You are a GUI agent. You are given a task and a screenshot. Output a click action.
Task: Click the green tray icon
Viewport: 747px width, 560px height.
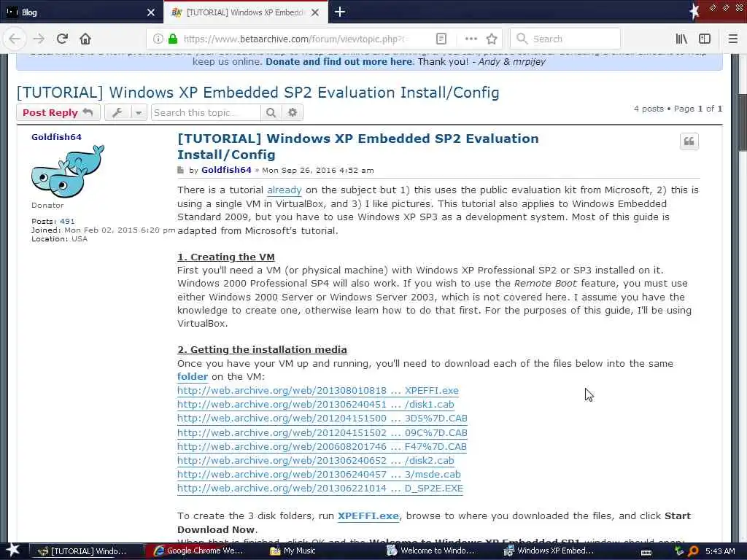[x=679, y=551]
